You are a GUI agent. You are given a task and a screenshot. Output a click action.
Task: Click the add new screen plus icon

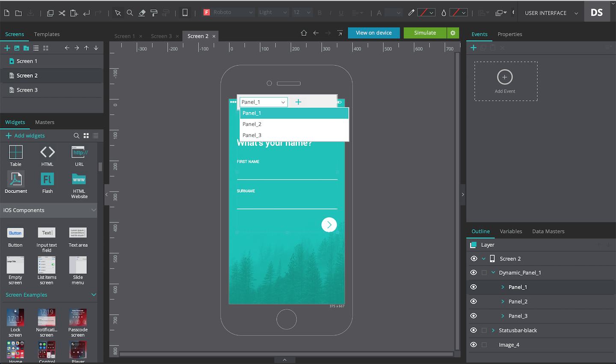point(7,48)
